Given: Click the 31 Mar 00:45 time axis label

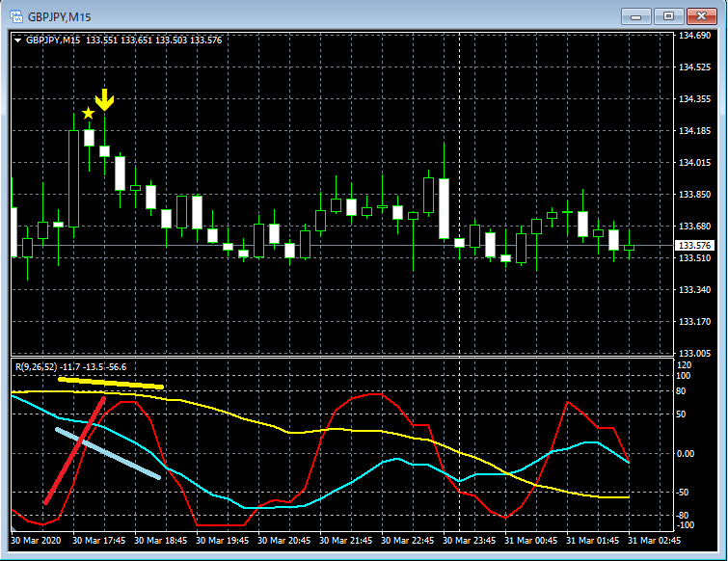Looking at the screenshot, I should coord(532,540).
